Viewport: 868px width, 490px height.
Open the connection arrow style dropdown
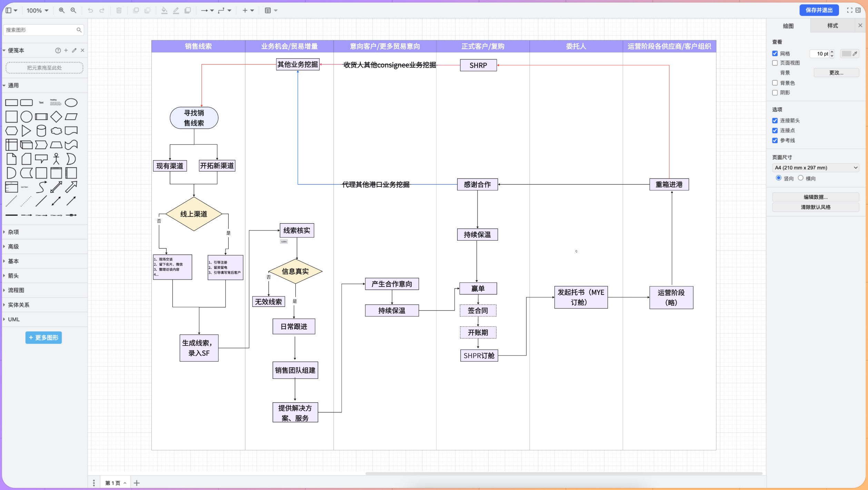click(x=207, y=10)
